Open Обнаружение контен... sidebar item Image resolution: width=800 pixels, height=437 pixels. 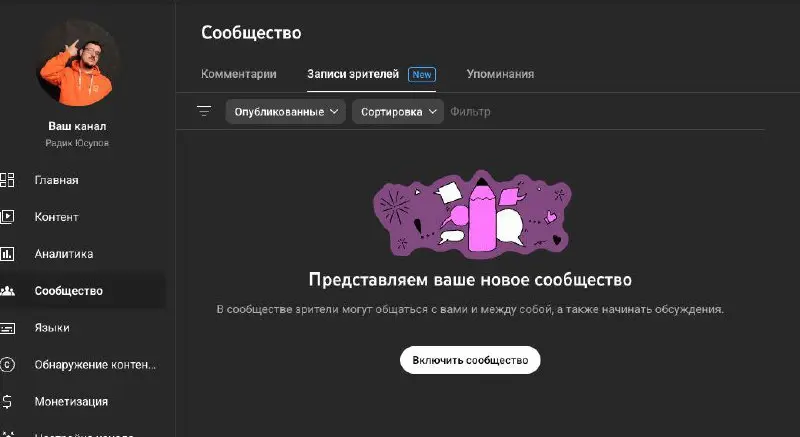[x=95, y=365]
